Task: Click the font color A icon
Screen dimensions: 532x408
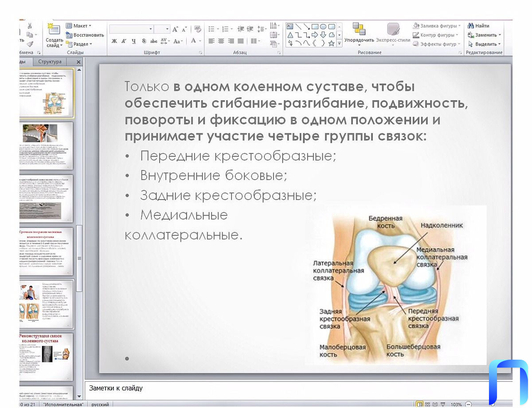Action: coord(193,41)
